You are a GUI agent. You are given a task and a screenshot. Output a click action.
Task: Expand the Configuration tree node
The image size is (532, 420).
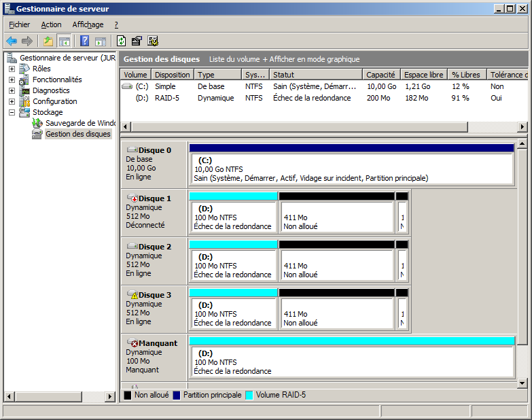pyautogui.click(x=12, y=101)
